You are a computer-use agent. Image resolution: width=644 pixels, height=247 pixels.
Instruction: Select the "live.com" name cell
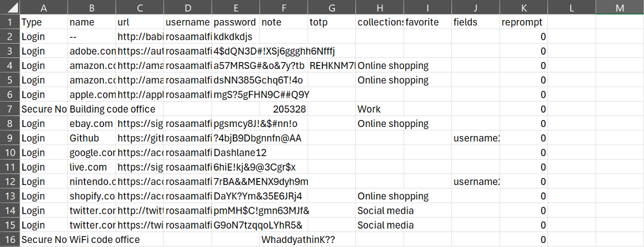pyautogui.click(x=91, y=167)
